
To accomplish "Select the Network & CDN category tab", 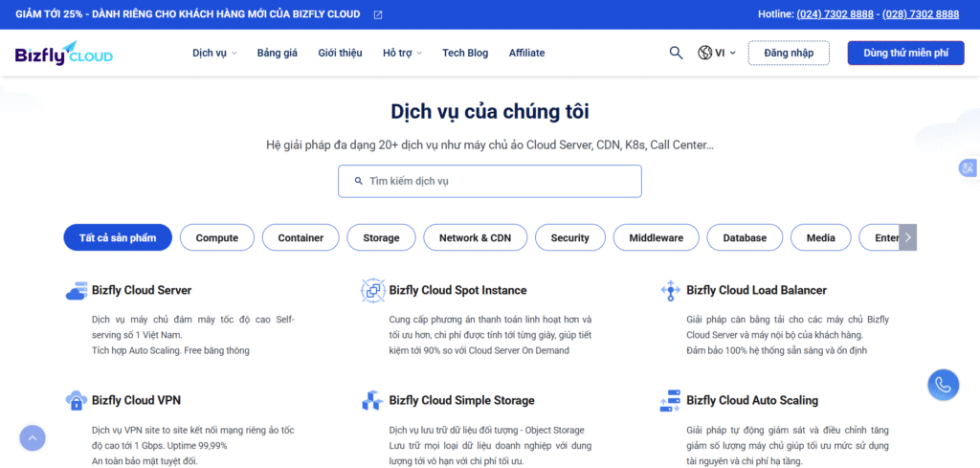I will pos(475,237).
